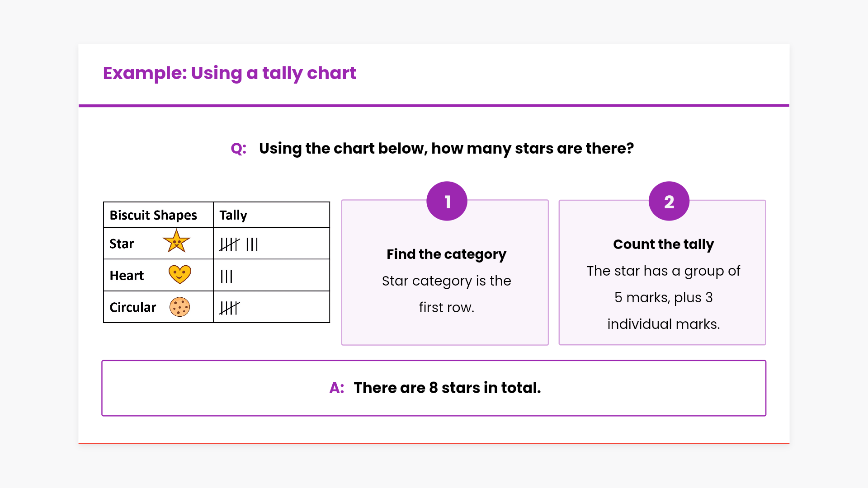868x488 pixels.
Task: Click the 'Circular' row label
Action: [x=132, y=307]
